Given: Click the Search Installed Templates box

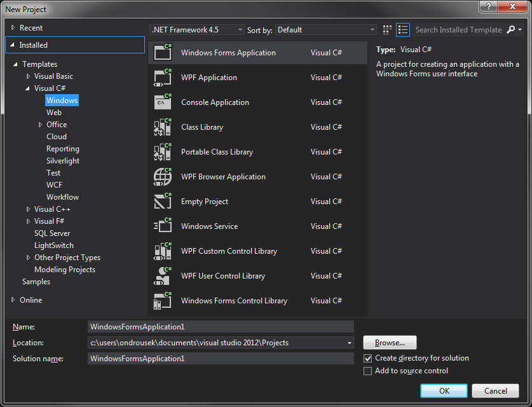Looking at the screenshot, I should 458,30.
